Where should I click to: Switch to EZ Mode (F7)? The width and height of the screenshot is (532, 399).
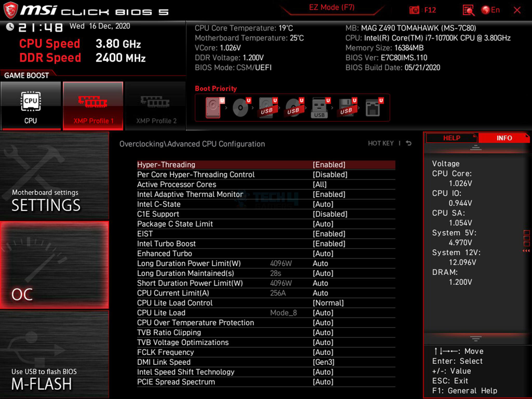[332, 8]
